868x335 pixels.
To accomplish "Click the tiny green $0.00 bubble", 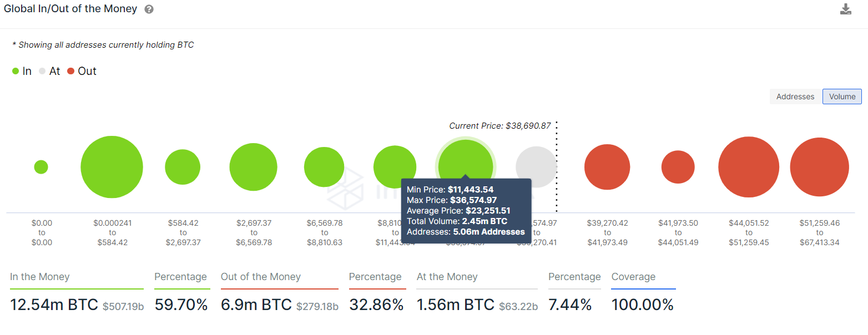I will (x=41, y=167).
